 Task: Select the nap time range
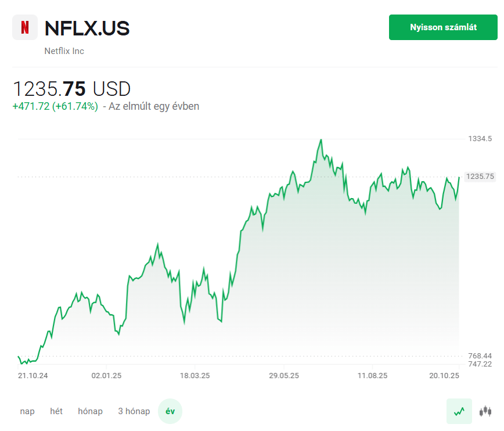click(x=27, y=411)
